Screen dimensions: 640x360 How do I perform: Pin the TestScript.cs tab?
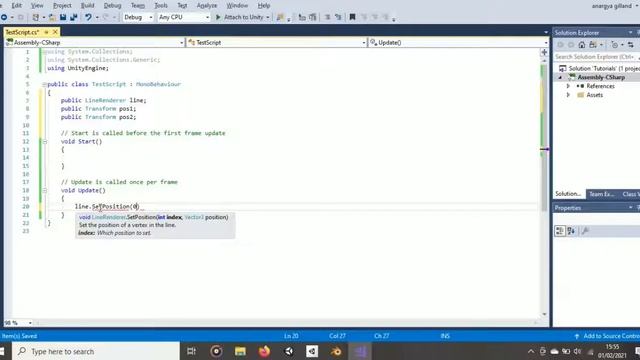46,32
